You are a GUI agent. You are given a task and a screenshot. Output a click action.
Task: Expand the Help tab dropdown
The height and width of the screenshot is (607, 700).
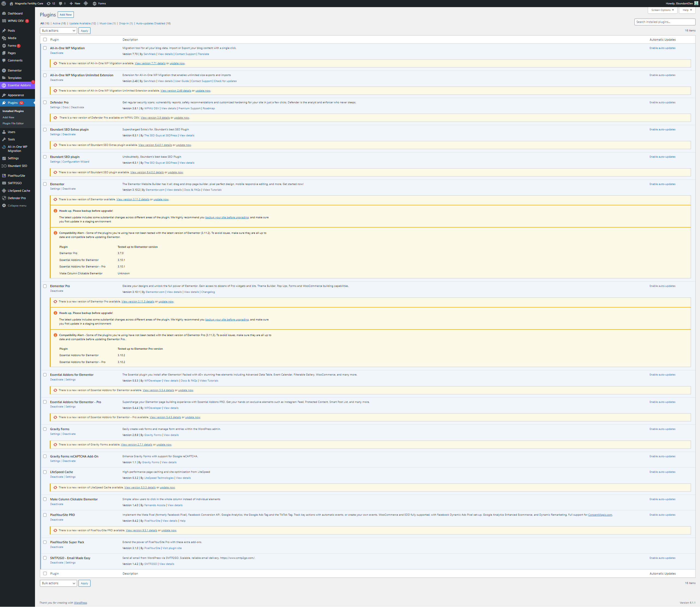(687, 10)
